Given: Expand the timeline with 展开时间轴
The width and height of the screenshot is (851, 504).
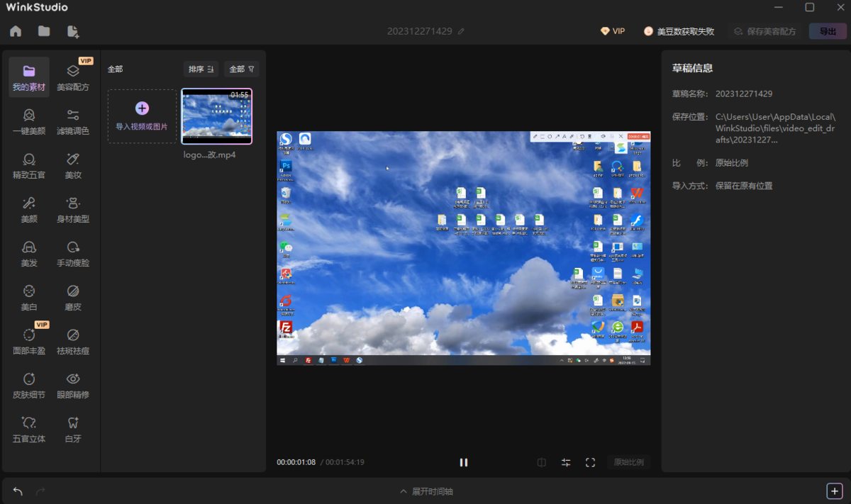Looking at the screenshot, I should 426,491.
